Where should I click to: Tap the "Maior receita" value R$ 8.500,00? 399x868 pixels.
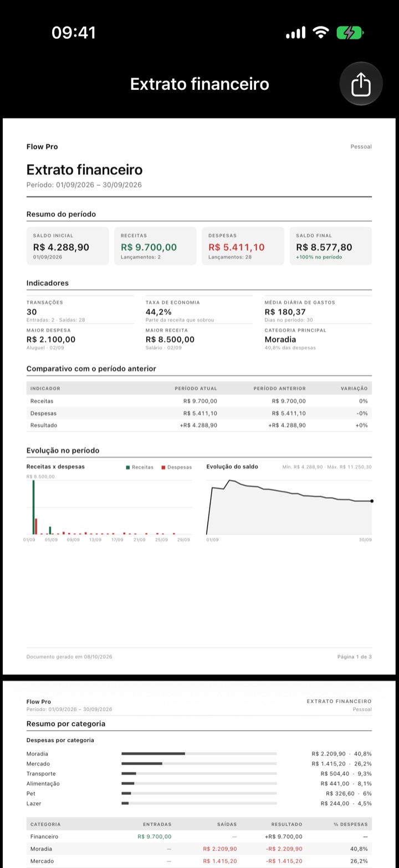[170, 339]
